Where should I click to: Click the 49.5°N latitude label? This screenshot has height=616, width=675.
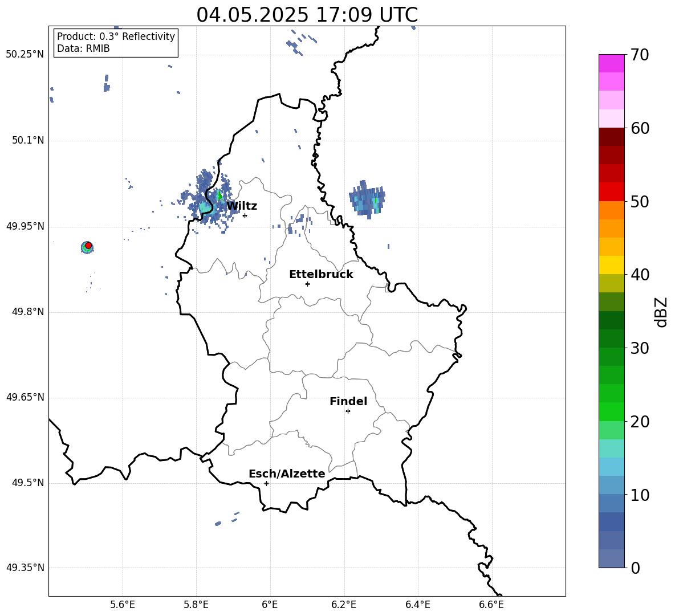coord(28,483)
